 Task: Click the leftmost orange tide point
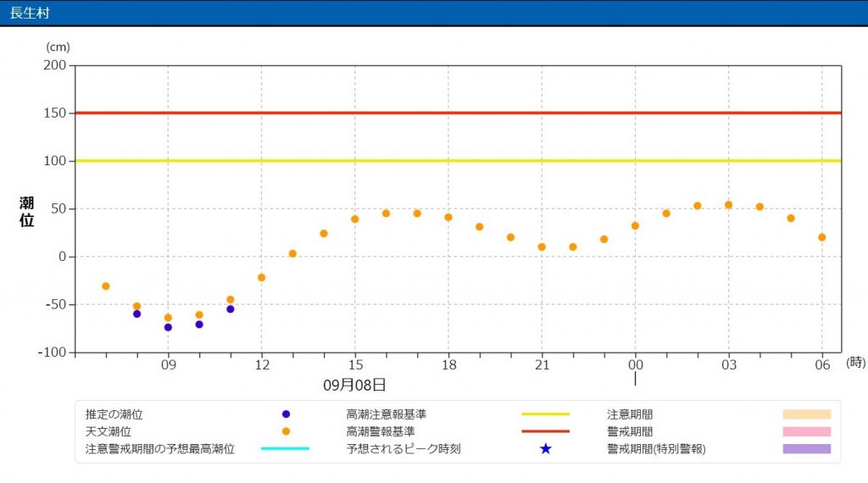106,286
